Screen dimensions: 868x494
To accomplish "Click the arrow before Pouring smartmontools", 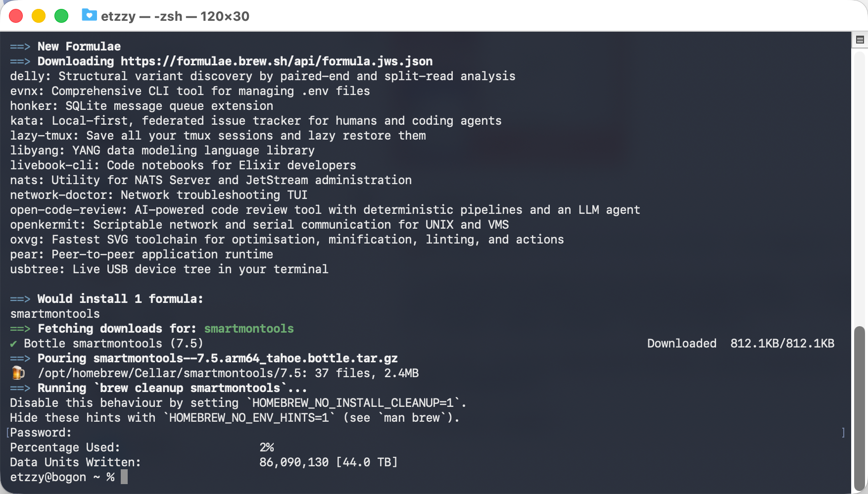I will pyautogui.click(x=20, y=358).
